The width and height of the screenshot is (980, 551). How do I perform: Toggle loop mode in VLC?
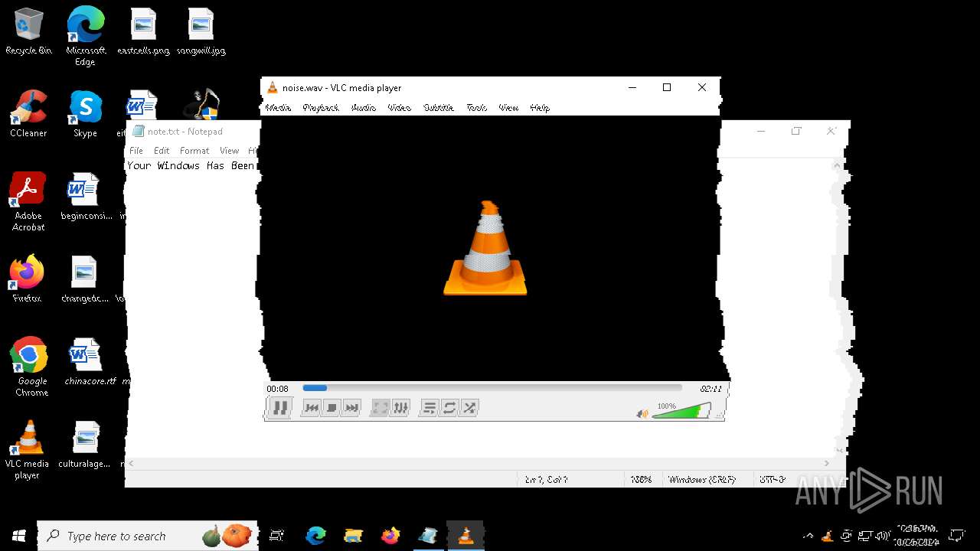[x=449, y=408]
